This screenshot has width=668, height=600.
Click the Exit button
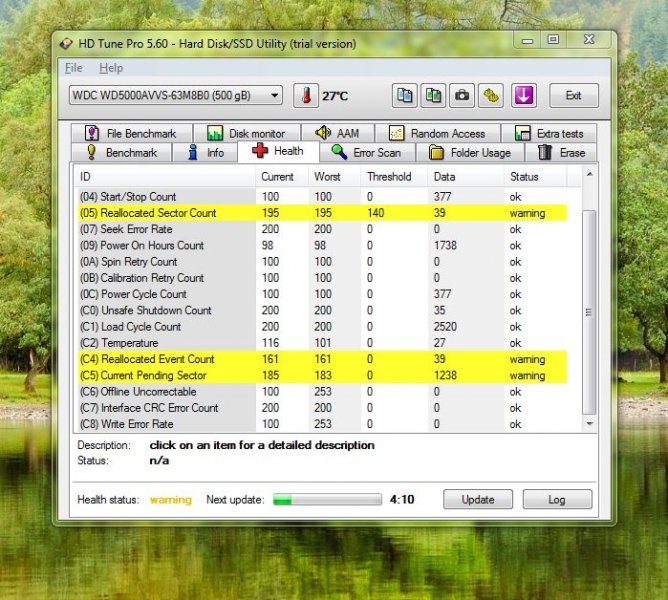573,95
